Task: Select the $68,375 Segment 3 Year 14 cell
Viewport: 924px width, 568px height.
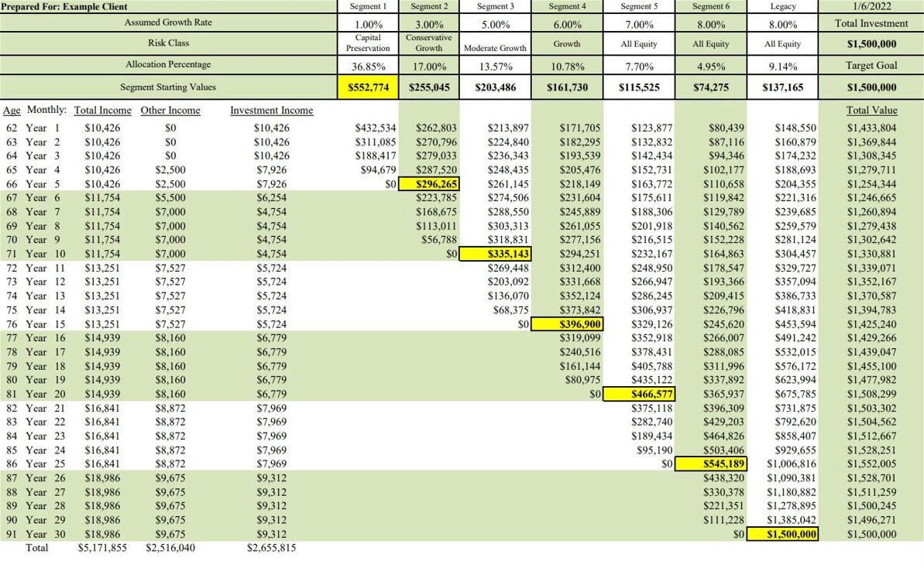Action: [511, 310]
